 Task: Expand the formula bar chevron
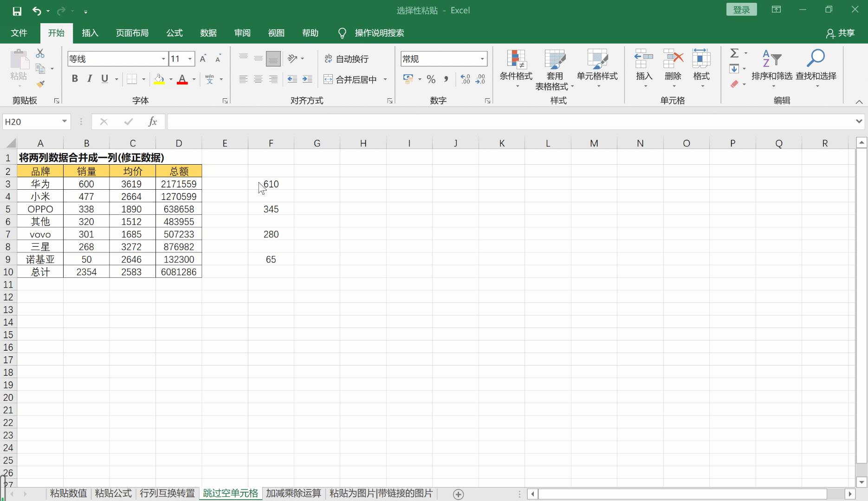point(859,122)
